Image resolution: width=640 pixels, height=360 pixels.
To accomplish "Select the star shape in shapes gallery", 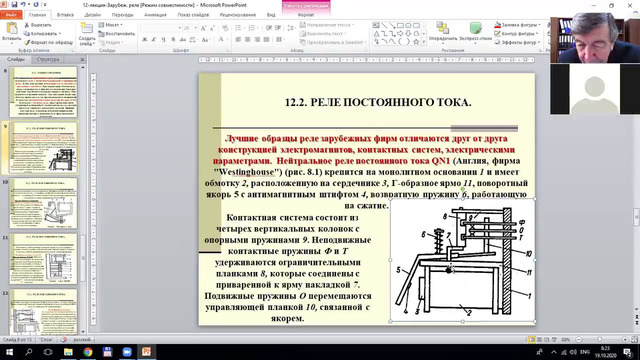I will (416, 42).
